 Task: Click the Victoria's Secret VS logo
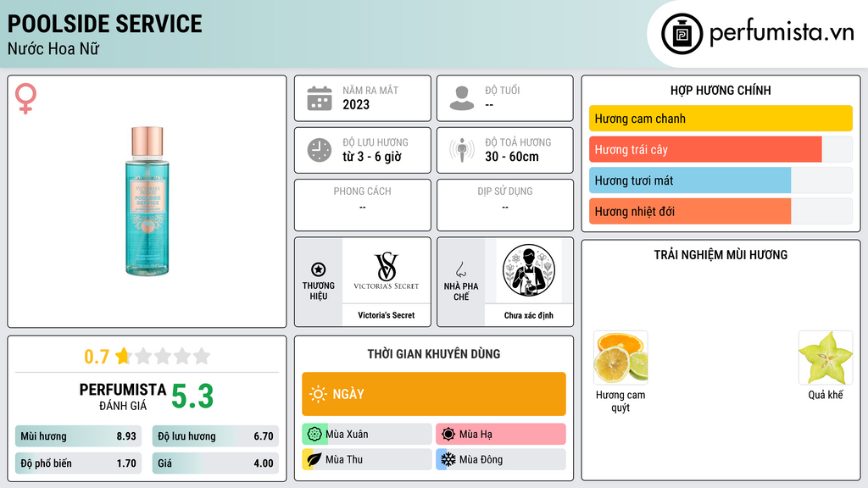(387, 270)
